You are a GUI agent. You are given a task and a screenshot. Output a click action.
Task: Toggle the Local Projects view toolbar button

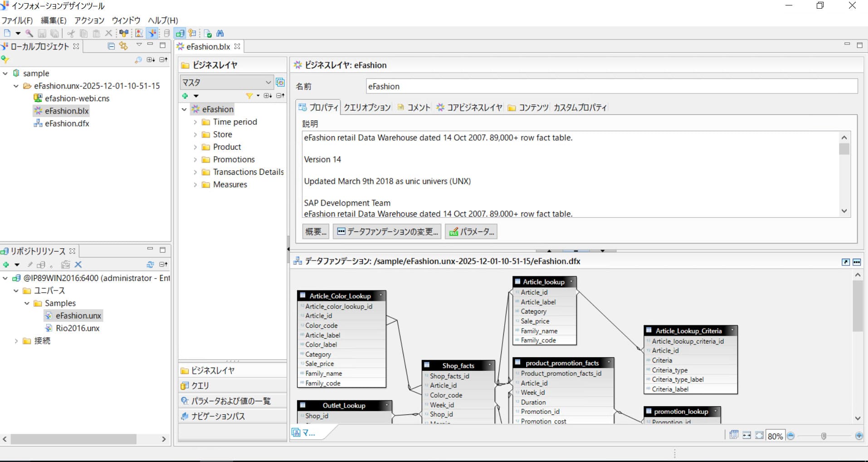[152, 33]
